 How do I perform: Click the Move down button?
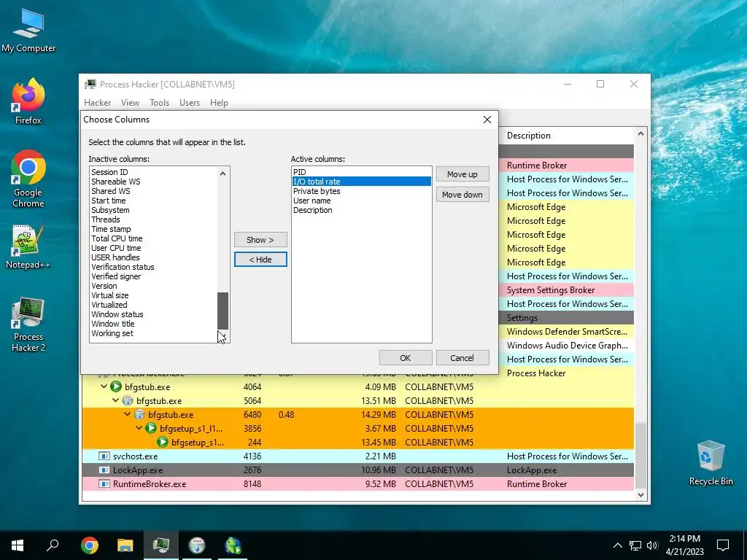coord(462,194)
